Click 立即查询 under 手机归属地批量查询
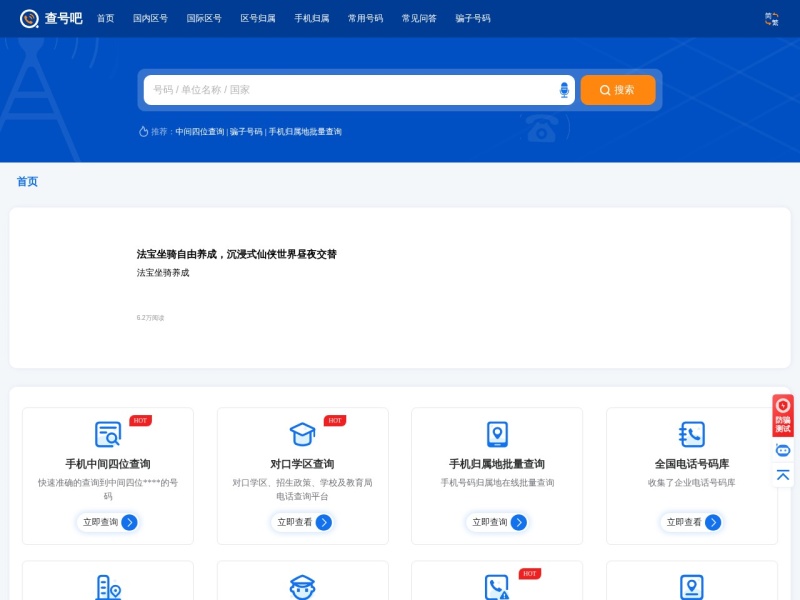This screenshot has height=600, width=800. 497,522
